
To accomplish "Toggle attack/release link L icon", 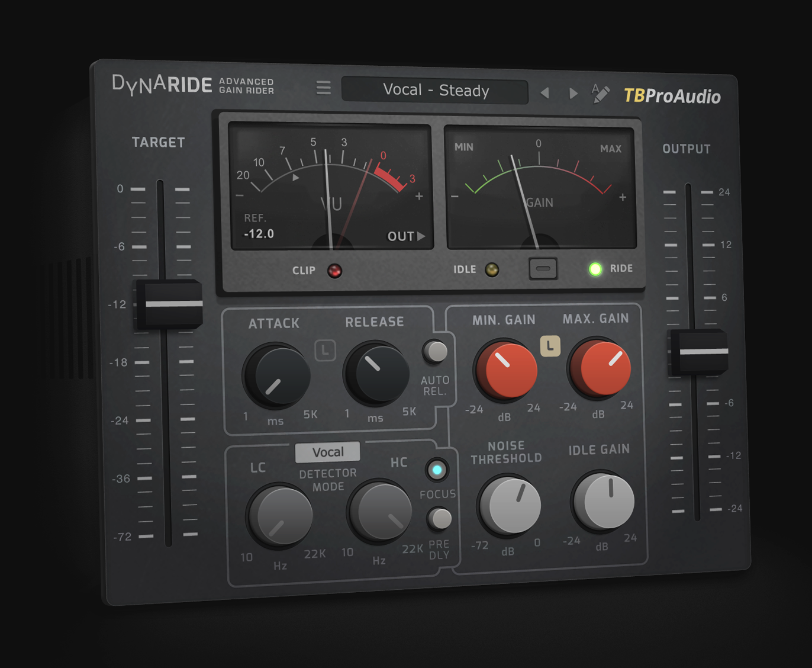I will 325,351.
